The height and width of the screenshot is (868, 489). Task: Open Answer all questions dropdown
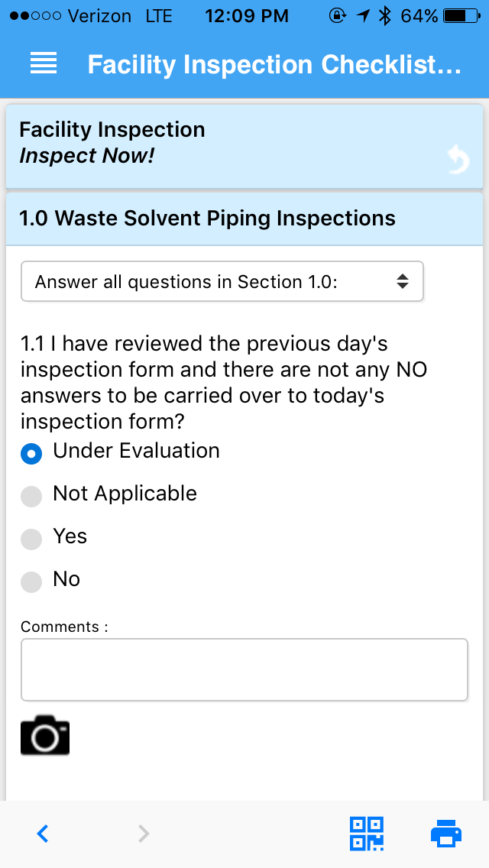coord(222,282)
